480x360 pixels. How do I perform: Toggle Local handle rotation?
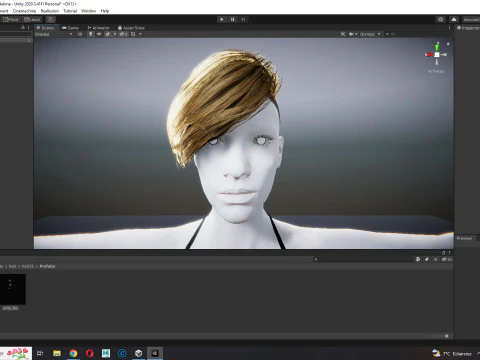click(x=32, y=19)
